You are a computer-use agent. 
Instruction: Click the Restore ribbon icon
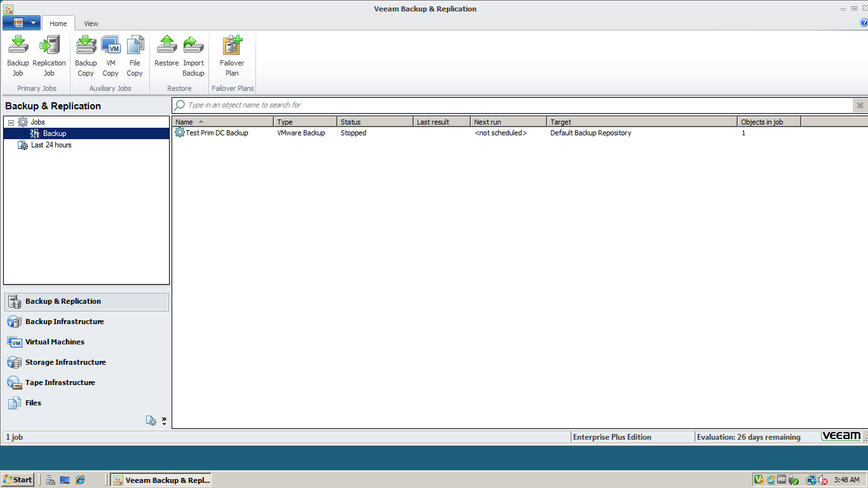pos(166,51)
